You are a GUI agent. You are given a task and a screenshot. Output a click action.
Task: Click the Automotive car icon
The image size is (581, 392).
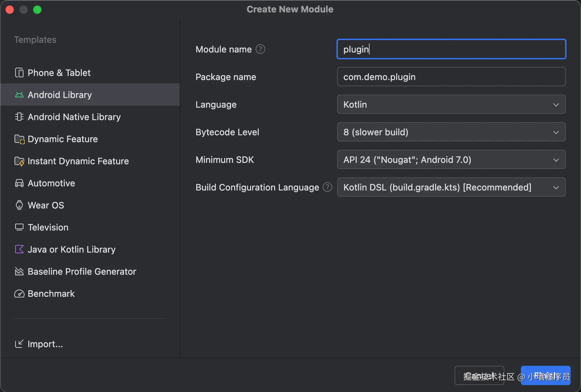coord(19,183)
